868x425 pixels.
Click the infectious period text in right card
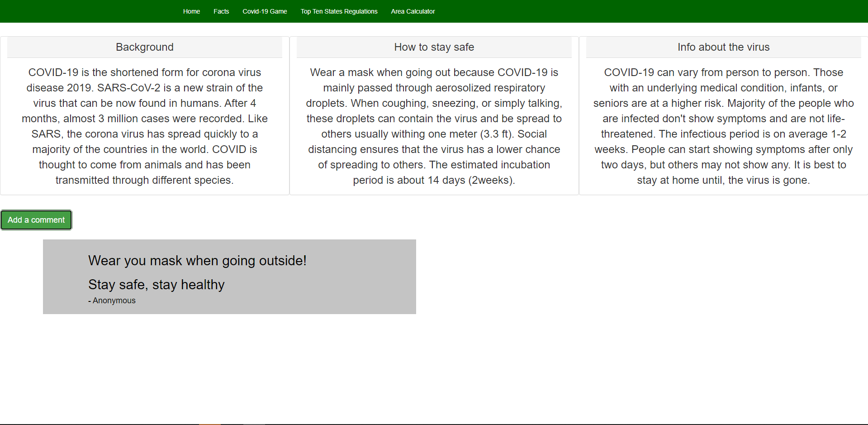point(723,134)
